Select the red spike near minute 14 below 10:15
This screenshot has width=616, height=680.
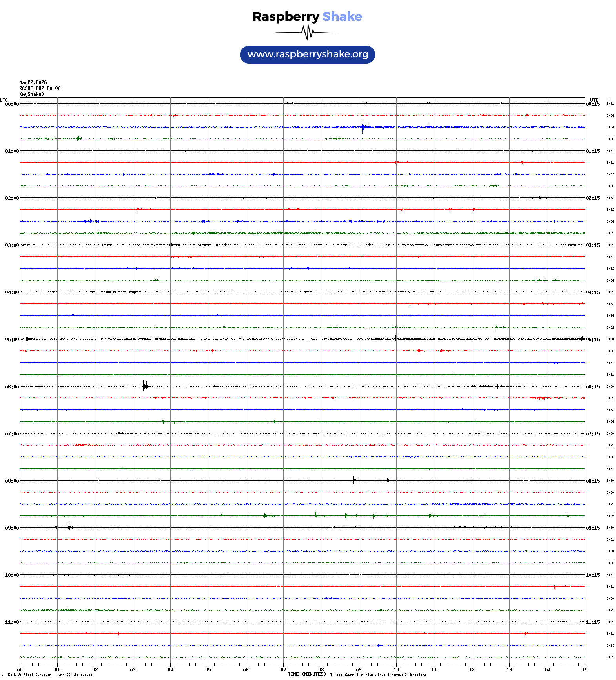554,587
